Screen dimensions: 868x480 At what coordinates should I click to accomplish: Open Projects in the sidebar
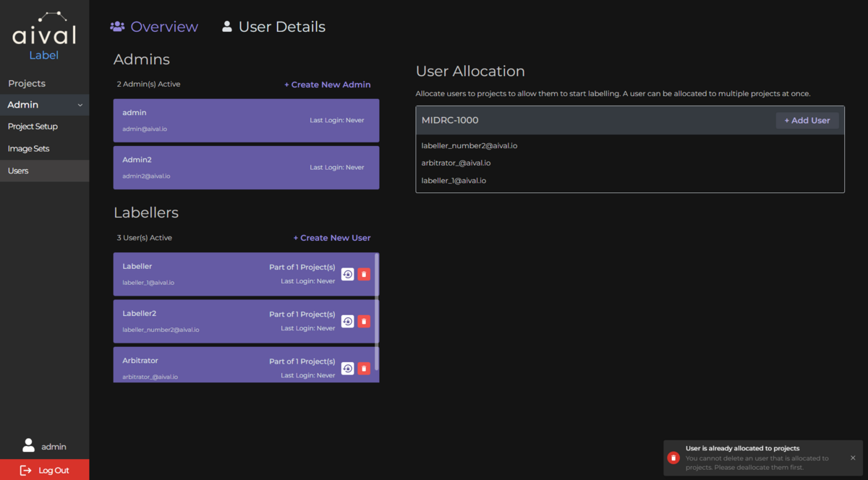tap(27, 83)
